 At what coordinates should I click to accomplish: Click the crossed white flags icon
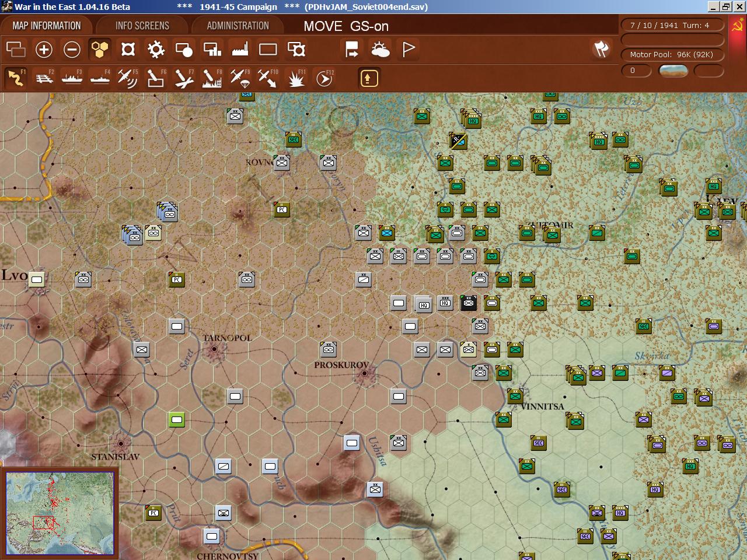[x=602, y=49]
